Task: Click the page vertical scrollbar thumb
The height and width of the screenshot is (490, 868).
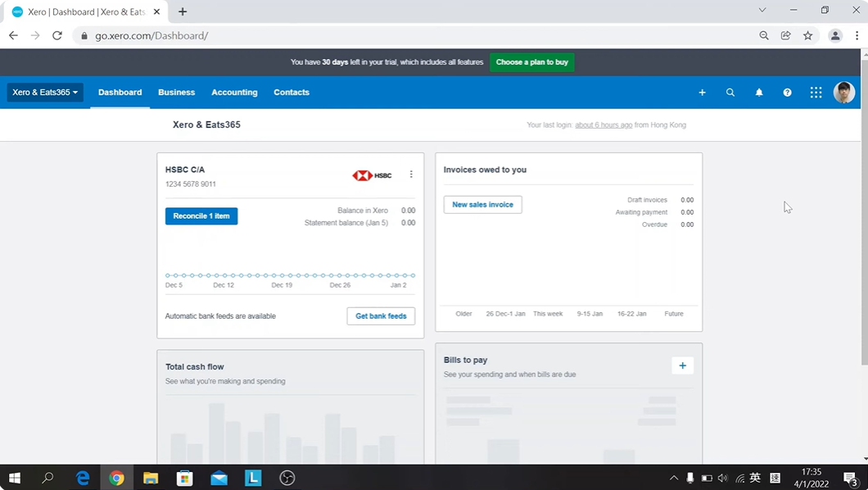Action: tap(864, 211)
